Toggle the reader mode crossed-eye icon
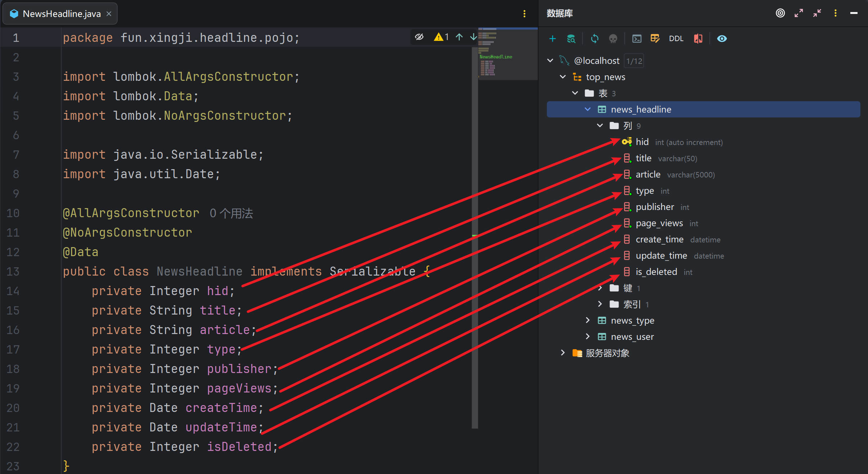 (x=419, y=37)
